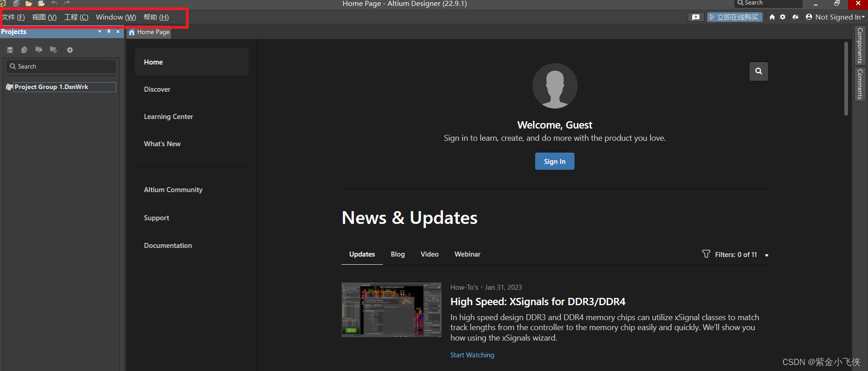Viewport: 868px width, 371px height.
Task: Pin the Projects panel
Action: point(109,32)
